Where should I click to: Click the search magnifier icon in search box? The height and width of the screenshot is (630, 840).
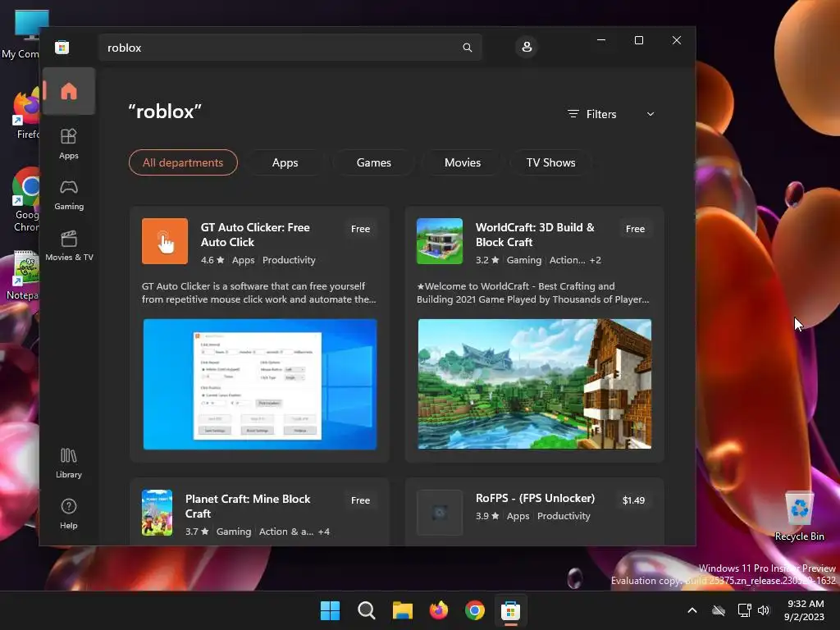[467, 48]
